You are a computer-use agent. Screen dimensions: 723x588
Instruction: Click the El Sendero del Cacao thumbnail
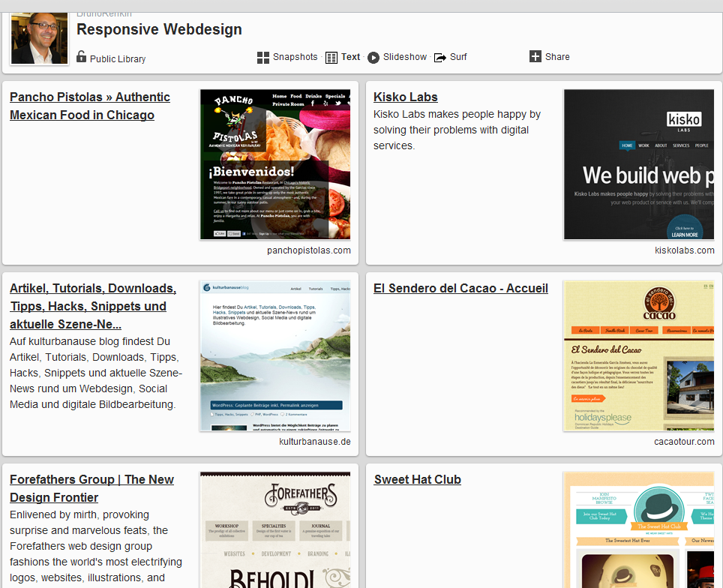pos(638,355)
